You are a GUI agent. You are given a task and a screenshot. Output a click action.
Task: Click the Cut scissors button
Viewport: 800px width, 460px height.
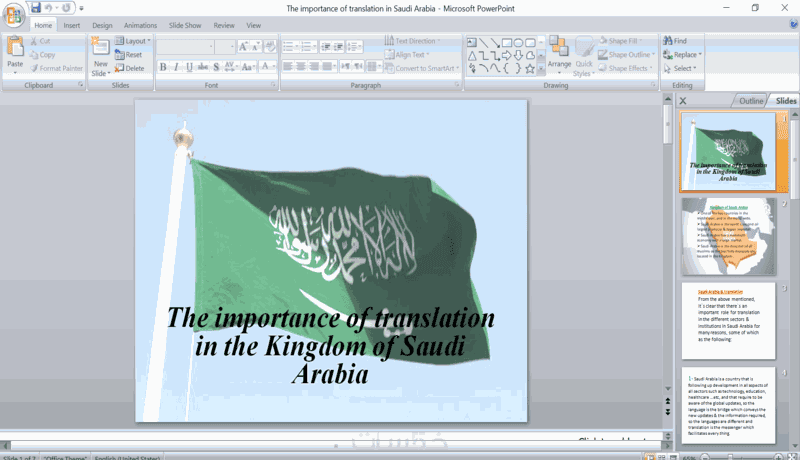(40, 41)
